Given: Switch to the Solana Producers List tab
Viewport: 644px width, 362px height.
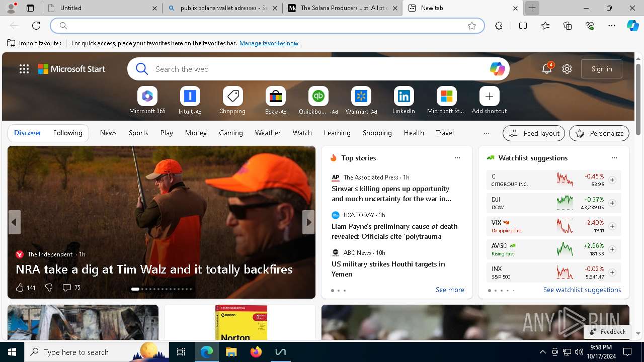Looking at the screenshot, I should (x=343, y=8).
